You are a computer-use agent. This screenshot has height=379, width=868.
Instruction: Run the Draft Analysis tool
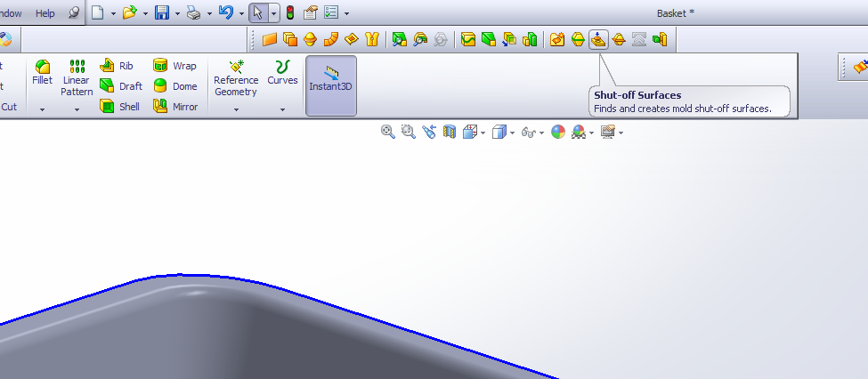pyautogui.click(x=400, y=39)
